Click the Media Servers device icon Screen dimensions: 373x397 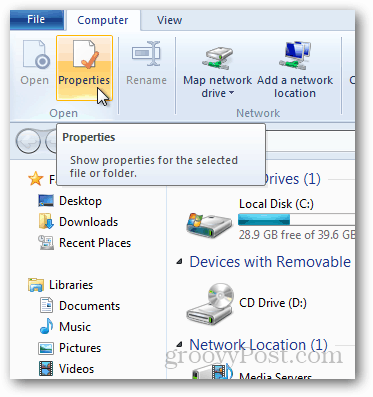pos(213,371)
